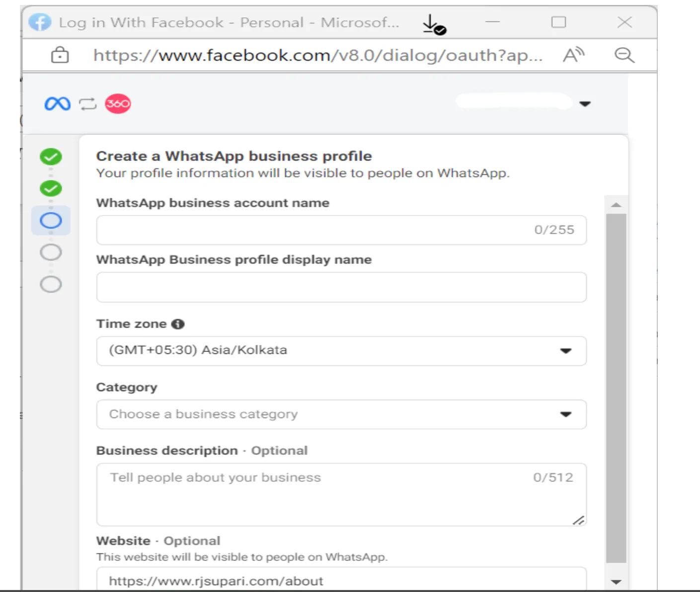Click the 'Create a WhatsApp business profile' heading
The image size is (700, 592).
pyautogui.click(x=234, y=156)
